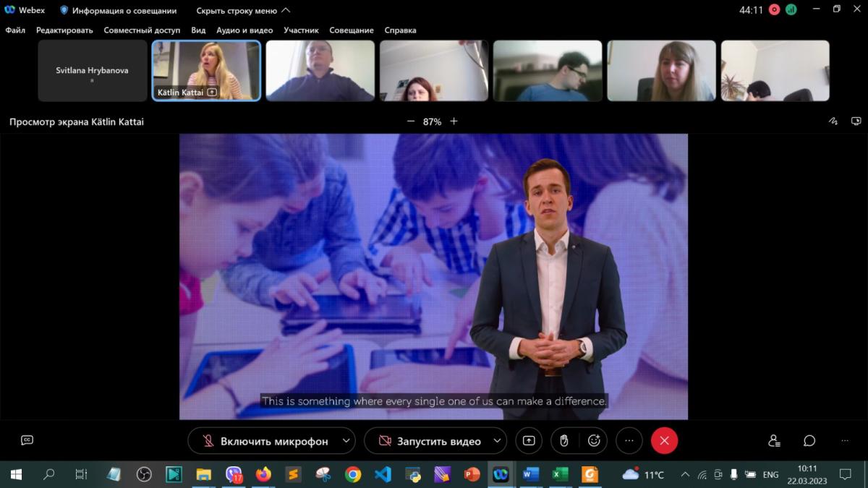Open the participants panel icon
Image resolution: width=868 pixels, height=488 pixels.
[774, 441]
